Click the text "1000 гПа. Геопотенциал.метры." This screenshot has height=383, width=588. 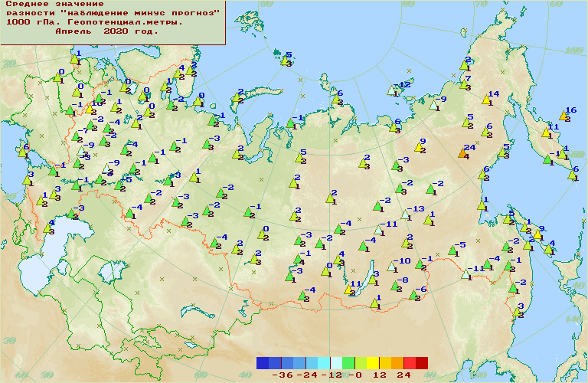pos(94,22)
